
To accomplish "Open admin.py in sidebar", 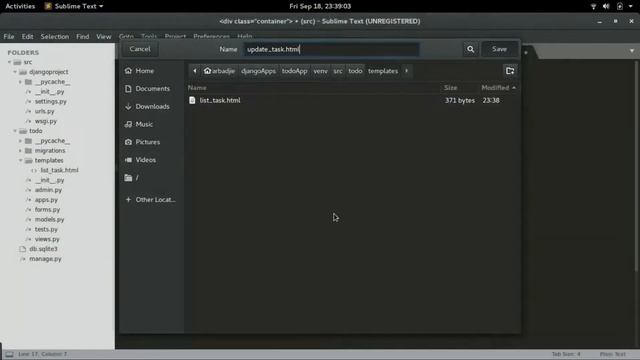I will click(x=48, y=190).
